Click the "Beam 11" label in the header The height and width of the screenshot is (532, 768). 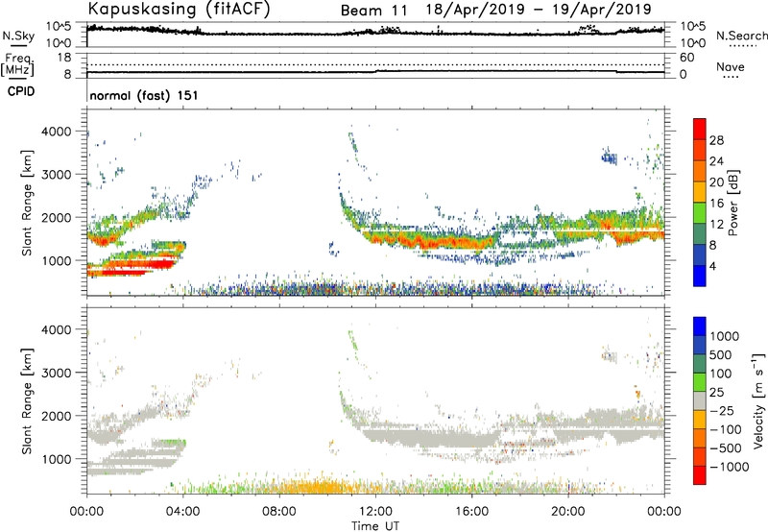[373, 11]
